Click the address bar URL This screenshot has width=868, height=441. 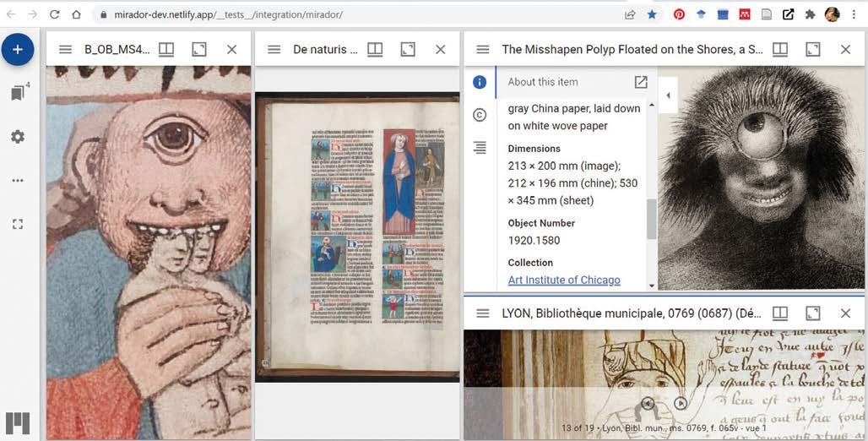pyautogui.click(x=228, y=15)
